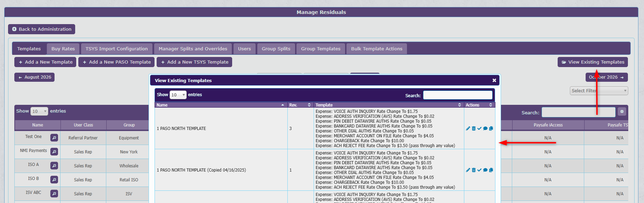
Task: Click the checkmark icon for revision 3 template
Action: [479, 129]
